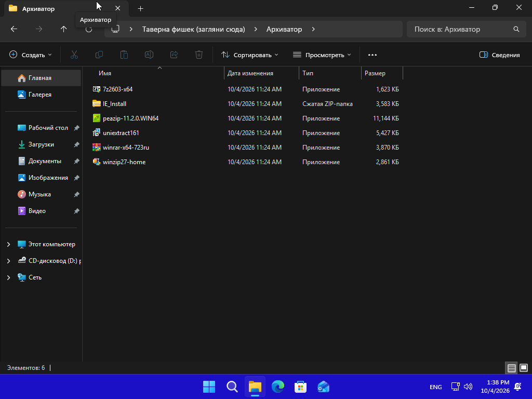Viewport: 532px width, 399px height.
Task: Open clock and date in taskbar
Action: click(495, 387)
